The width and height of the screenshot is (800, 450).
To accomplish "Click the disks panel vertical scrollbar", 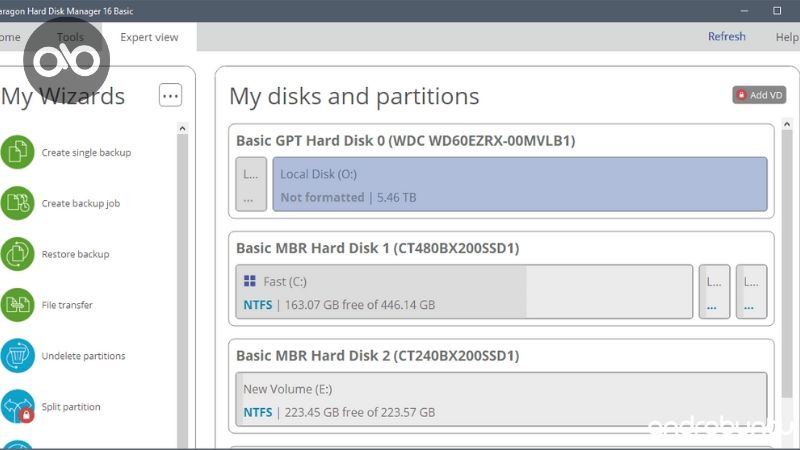I will click(x=787, y=264).
